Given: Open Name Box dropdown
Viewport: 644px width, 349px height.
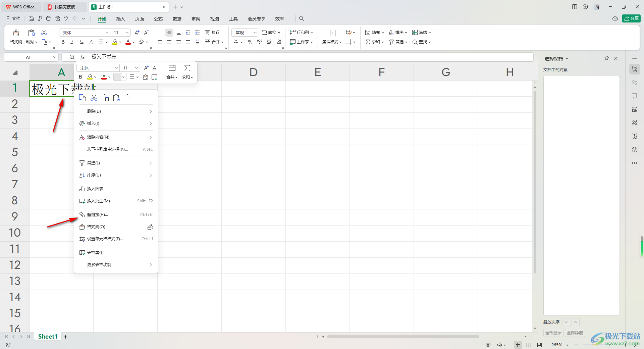Looking at the screenshot, I should click(55, 57).
